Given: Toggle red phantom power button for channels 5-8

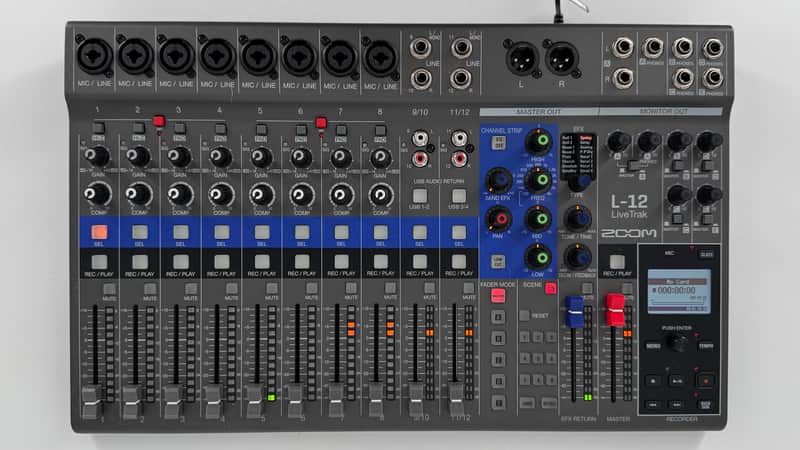Looking at the screenshot, I should [321, 122].
